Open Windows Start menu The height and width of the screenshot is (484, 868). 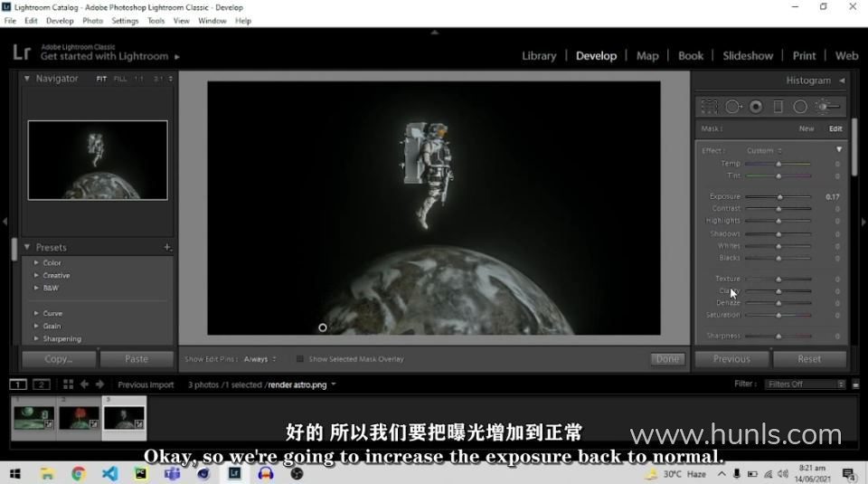15,473
